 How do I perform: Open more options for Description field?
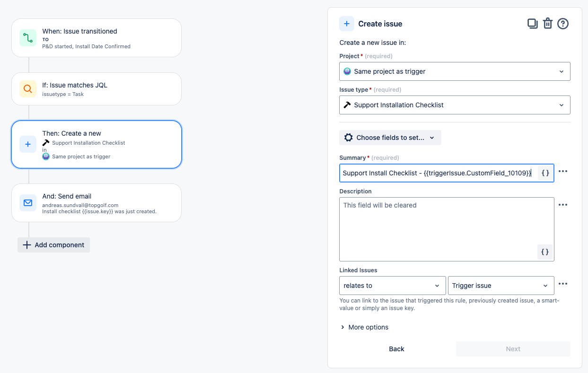pos(563,205)
